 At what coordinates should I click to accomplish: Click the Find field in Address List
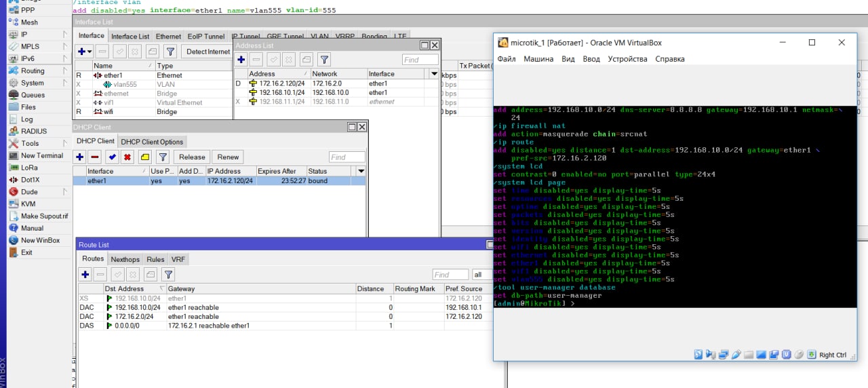420,60
